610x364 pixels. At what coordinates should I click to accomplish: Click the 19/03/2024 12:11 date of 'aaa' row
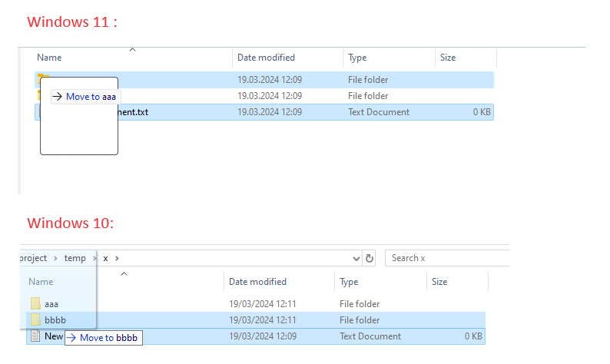coord(263,304)
